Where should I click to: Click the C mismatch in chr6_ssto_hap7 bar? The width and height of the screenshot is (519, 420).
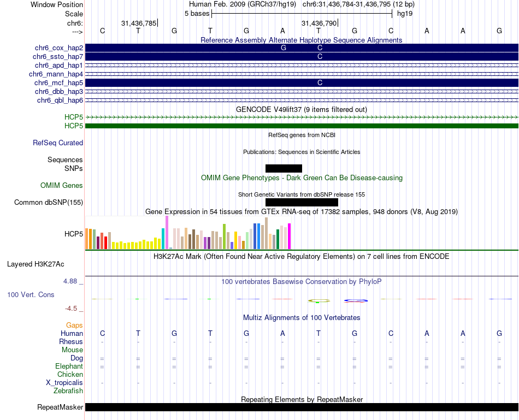point(320,57)
